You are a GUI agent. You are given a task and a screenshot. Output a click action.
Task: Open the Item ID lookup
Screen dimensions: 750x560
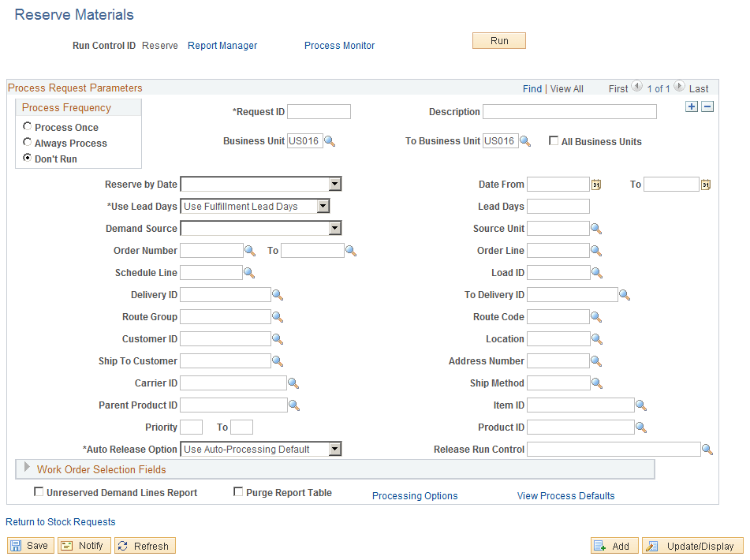point(640,405)
